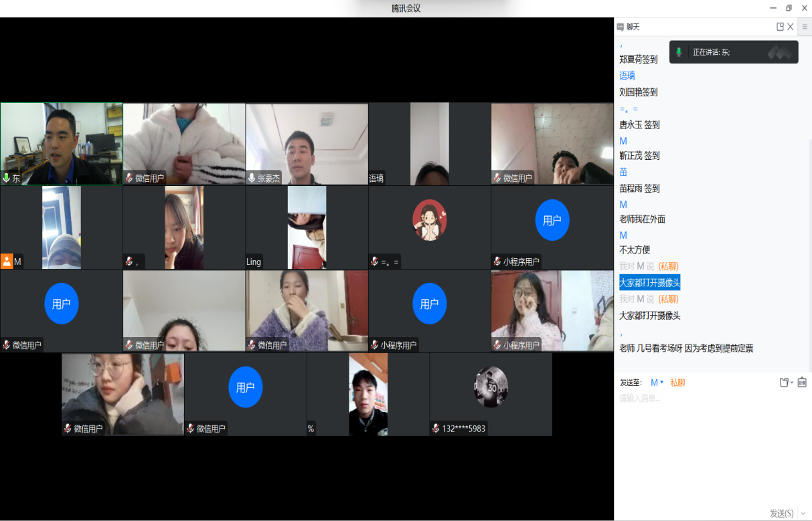Click the message 老师我在外面
This screenshot has height=521, width=812.
(642, 219)
